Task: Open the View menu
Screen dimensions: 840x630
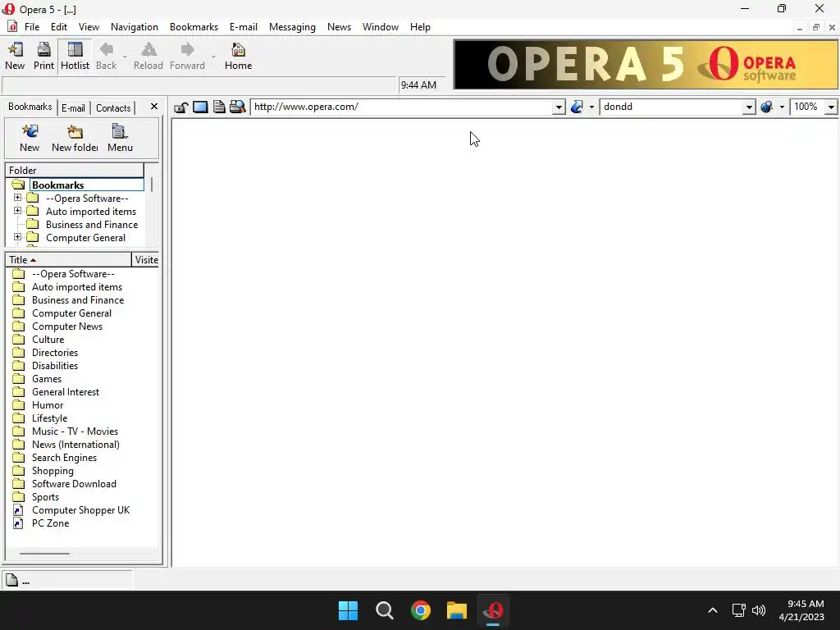Action: coord(89,27)
